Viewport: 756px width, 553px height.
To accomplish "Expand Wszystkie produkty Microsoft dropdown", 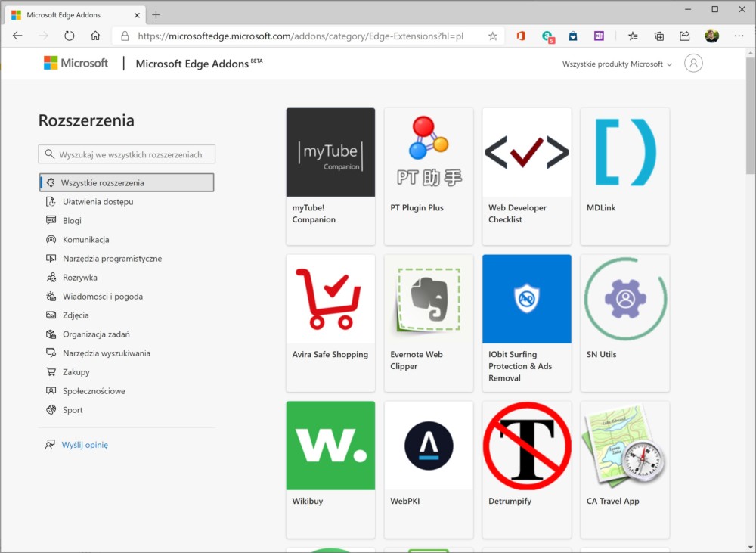I will [617, 64].
